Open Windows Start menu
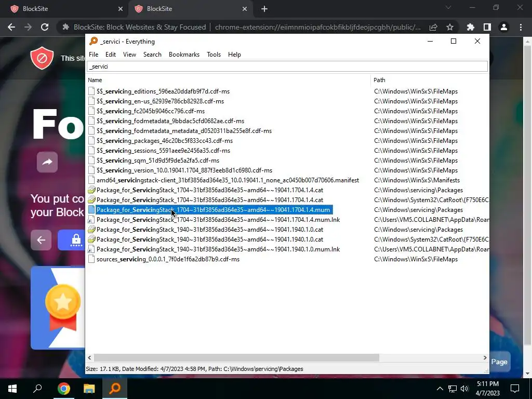The image size is (532, 399). click(12, 389)
